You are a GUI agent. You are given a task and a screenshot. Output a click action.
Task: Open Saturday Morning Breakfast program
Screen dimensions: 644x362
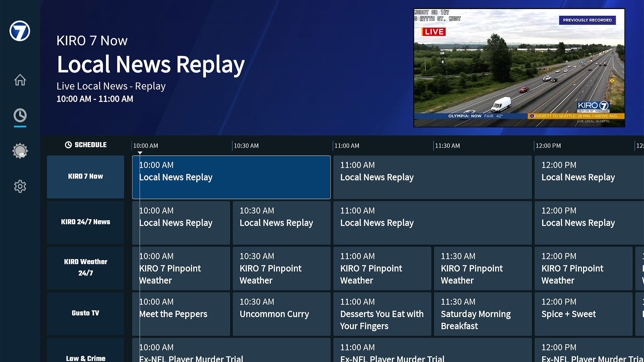(483, 314)
